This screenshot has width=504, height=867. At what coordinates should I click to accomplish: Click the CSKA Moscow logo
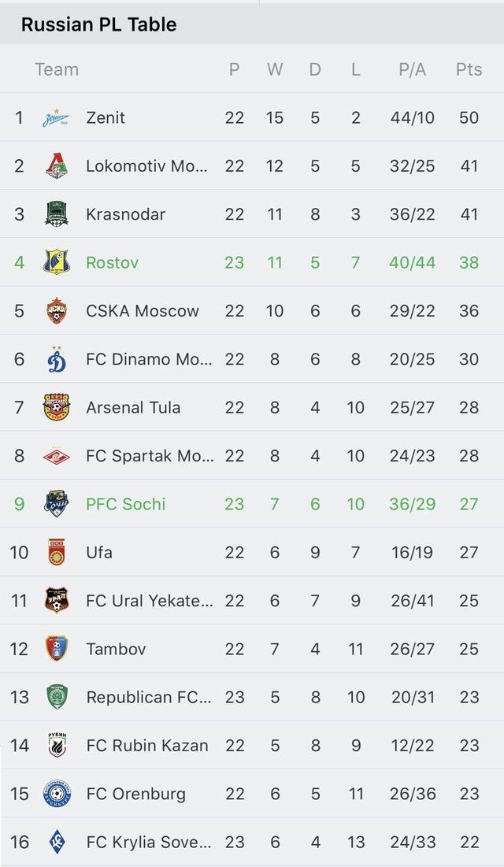(56, 311)
